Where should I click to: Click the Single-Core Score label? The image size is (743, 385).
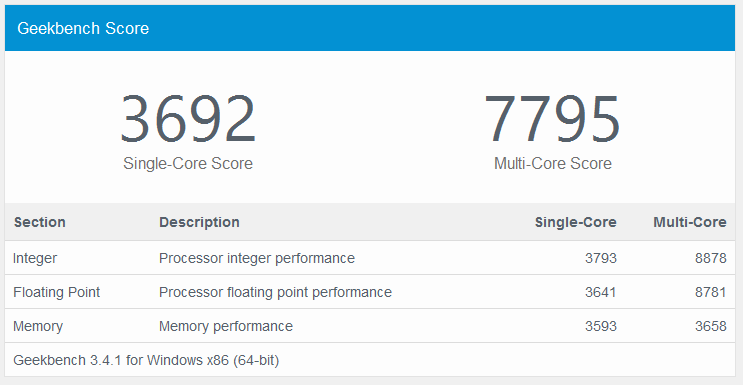(188, 164)
